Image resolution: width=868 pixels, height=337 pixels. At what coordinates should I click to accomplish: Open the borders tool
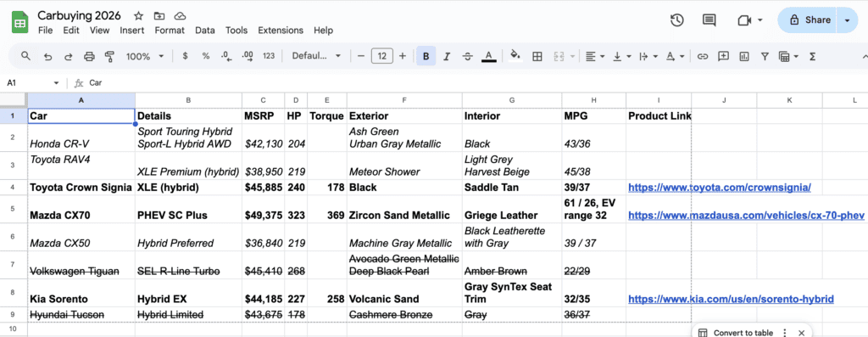(x=537, y=56)
